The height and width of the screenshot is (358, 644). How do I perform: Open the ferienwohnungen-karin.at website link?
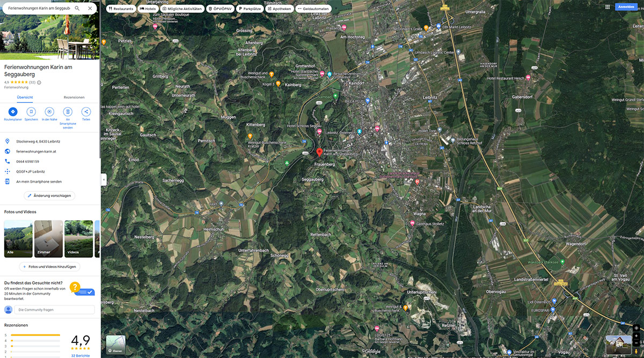36,151
